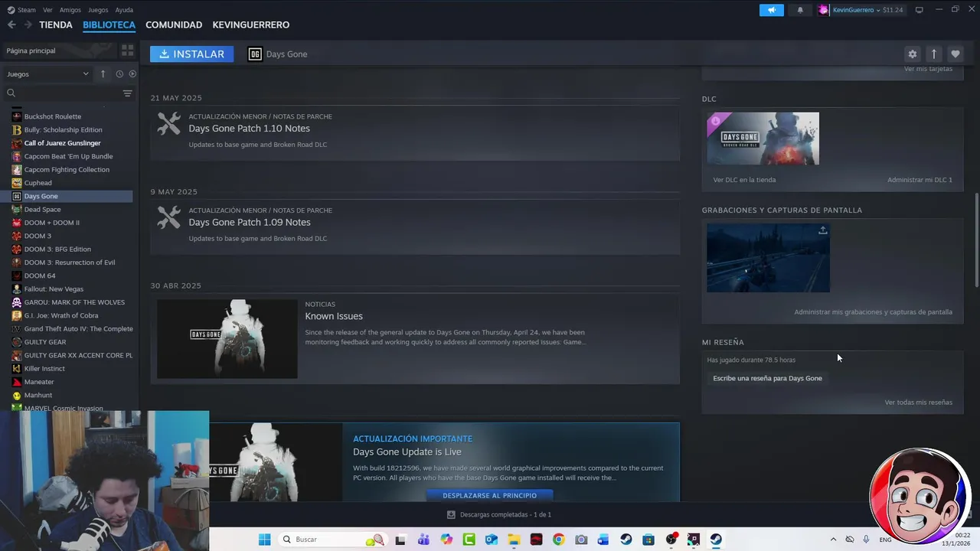Open Days Gone Patch 1.10 Notes

(249, 129)
